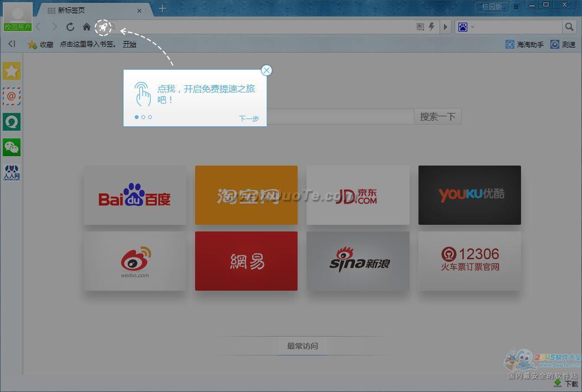
Task: Click the right-hand search box field
Action: [518, 27]
